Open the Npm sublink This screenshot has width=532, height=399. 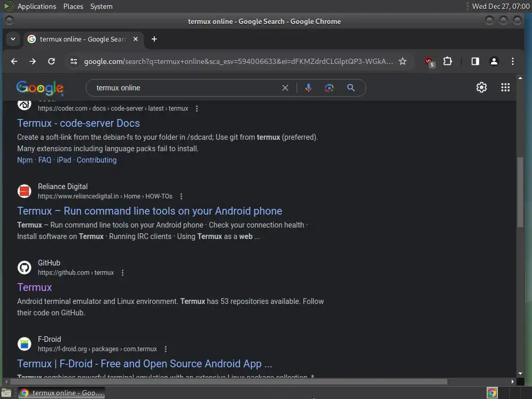[25, 160]
